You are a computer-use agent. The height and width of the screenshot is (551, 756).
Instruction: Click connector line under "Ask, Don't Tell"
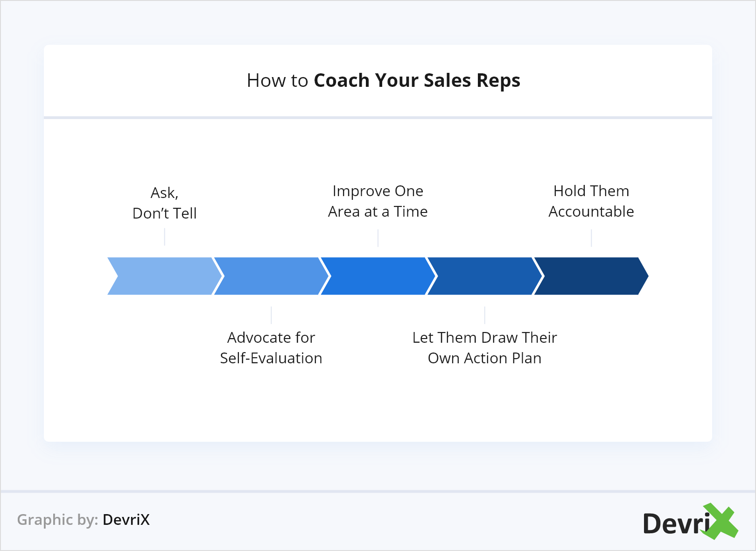pos(165,237)
